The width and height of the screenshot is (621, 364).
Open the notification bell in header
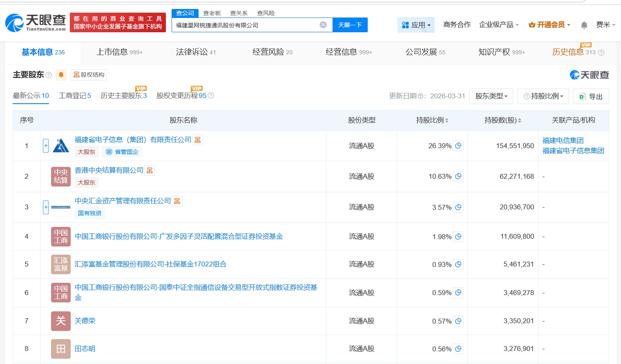(x=584, y=25)
